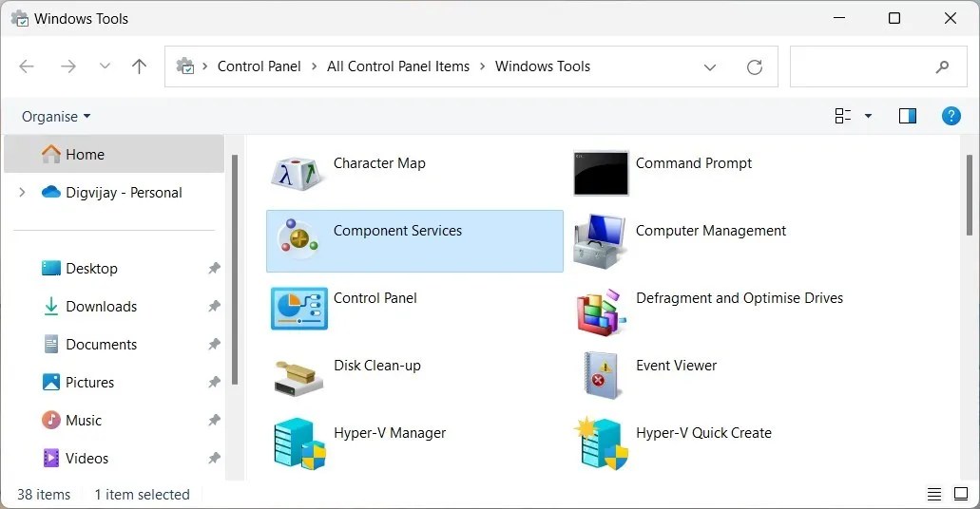Select the Component Services icon
The image size is (980, 509).
click(298, 239)
